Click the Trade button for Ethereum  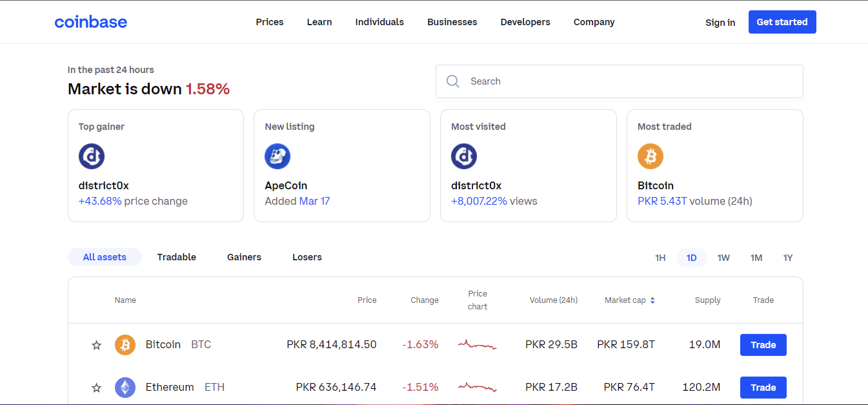(763, 388)
